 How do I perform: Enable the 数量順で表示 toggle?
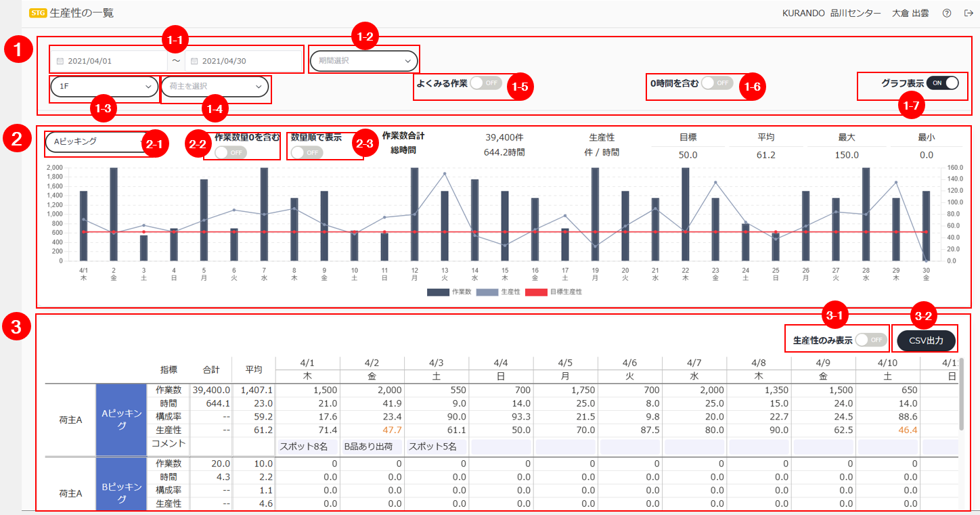coord(306,152)
